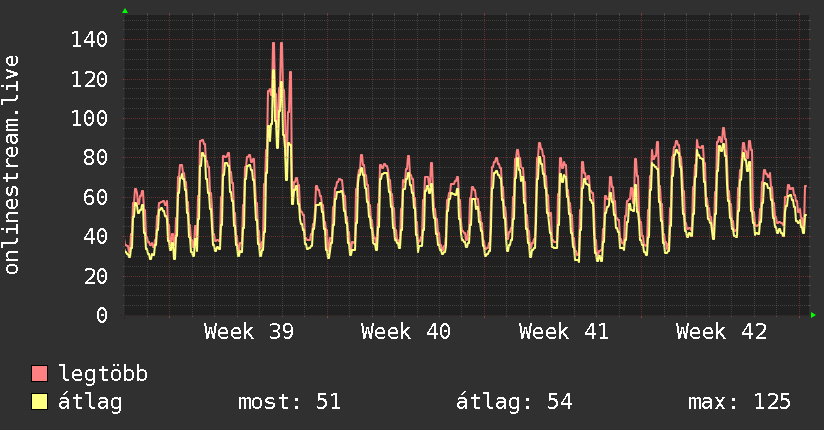824x430 pixels.
Task: Click the 'átlag: 54' statistic value
Action: pos(514,402)
